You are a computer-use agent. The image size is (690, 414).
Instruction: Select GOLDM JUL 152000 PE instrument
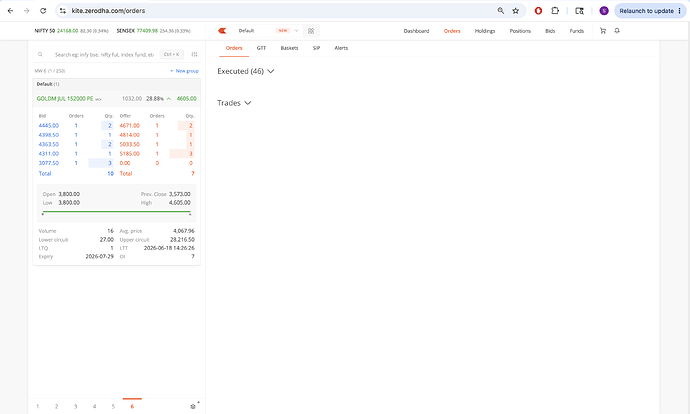(65, 99)
